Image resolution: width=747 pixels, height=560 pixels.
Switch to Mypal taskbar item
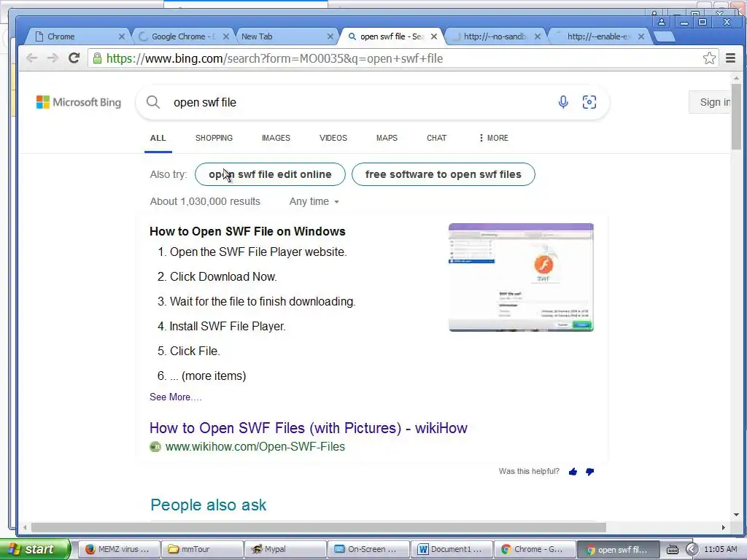click(285, 549)
